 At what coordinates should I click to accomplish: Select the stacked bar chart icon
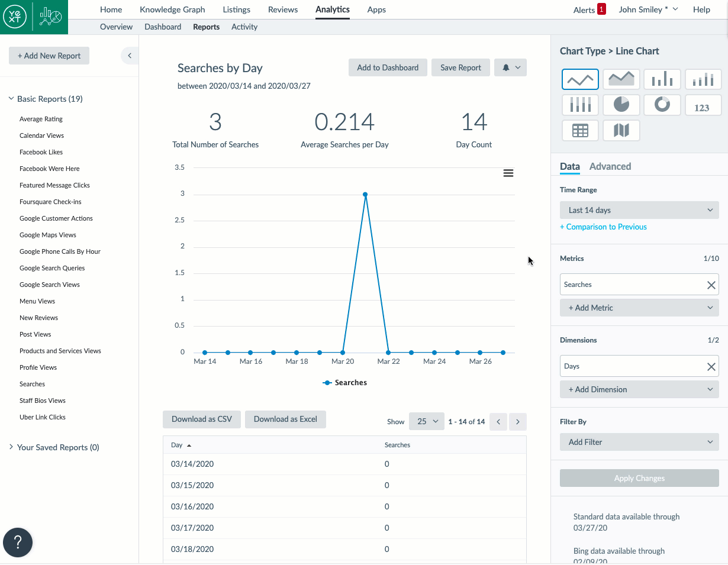(703, 79)
